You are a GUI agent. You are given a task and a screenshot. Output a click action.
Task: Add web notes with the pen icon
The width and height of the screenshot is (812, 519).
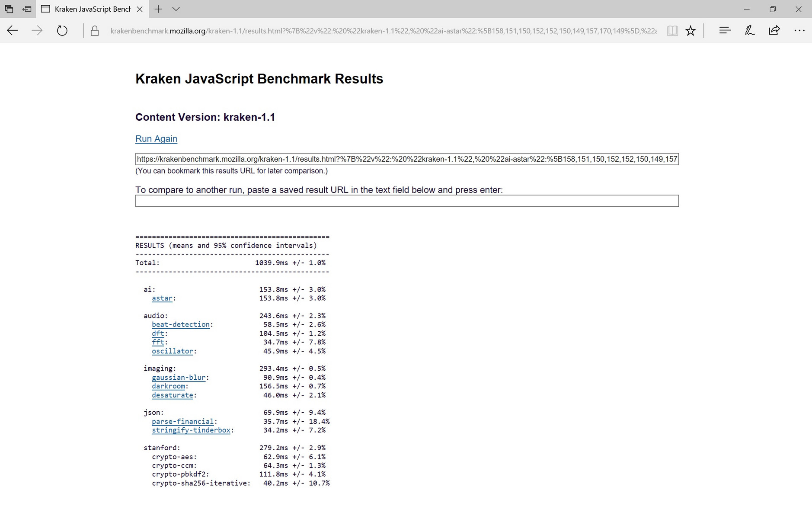pyautogui.click(x=750, y=30)
